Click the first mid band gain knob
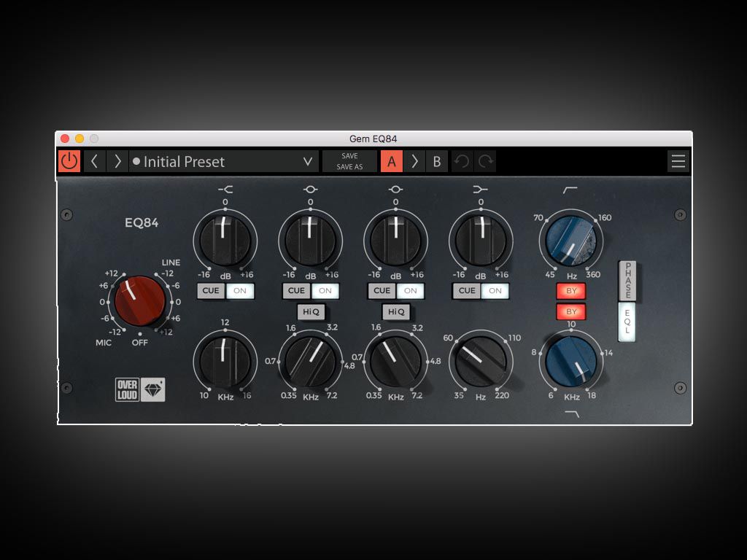 pyautogui.click(x=310, y=239)
